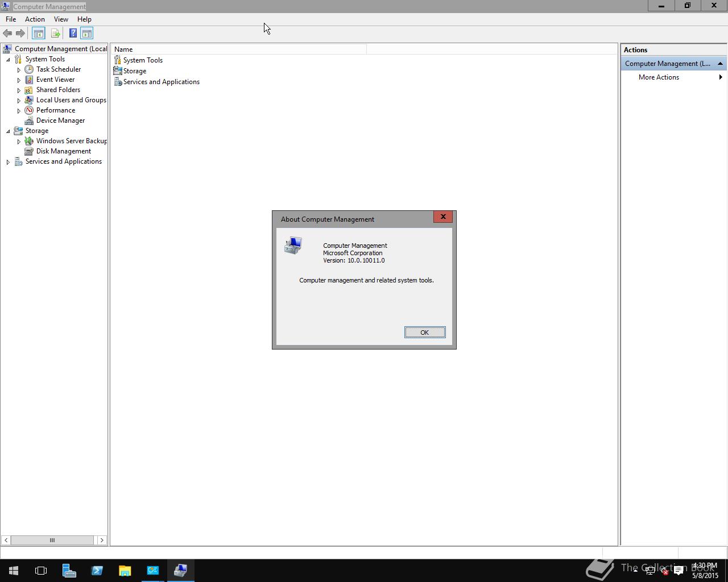Image resolution: width=728 pixels, height=582 pixels.
Task: Collapse the Computer Management actions section arrow
Action: tap(720, 64)
